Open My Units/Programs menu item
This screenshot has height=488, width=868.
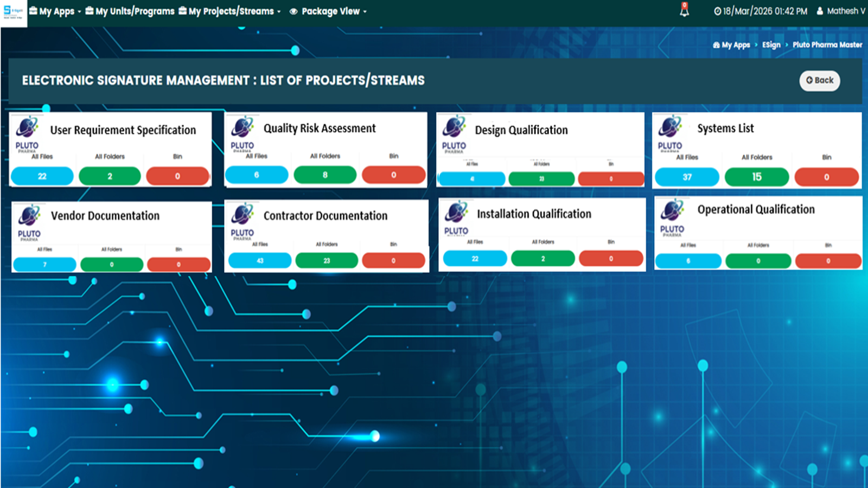click(x=130, y=11)
